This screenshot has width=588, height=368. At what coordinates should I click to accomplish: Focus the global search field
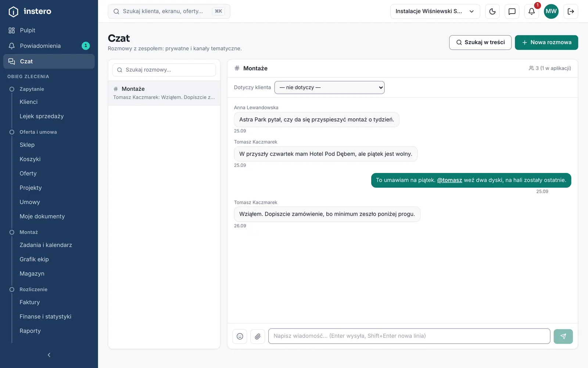(x=169, y=11)
